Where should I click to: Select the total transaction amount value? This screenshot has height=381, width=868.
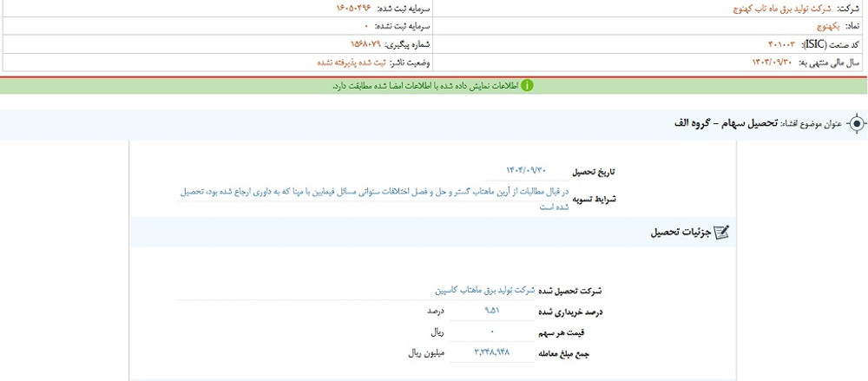(x=491, y=351)
